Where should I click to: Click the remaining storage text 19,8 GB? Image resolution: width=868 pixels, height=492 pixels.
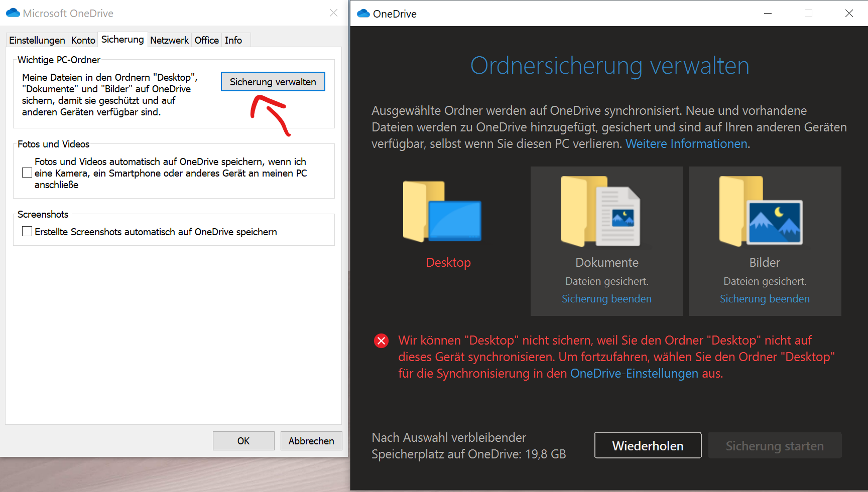point(468,446)
